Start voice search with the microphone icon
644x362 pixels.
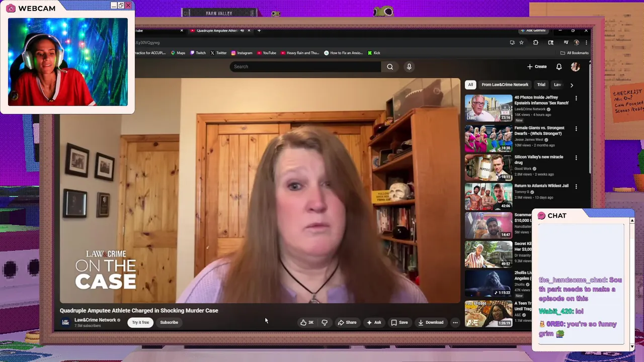coord(409,66)
